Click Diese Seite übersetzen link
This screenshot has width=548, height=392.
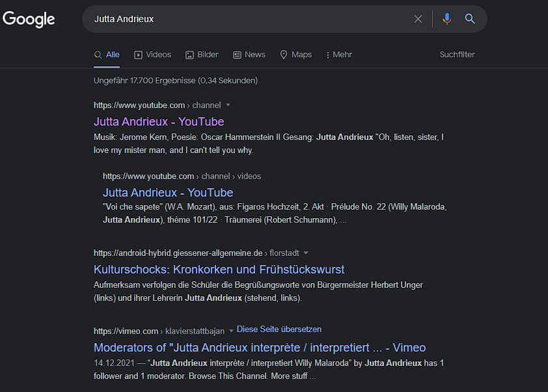(x=279, y=329)
